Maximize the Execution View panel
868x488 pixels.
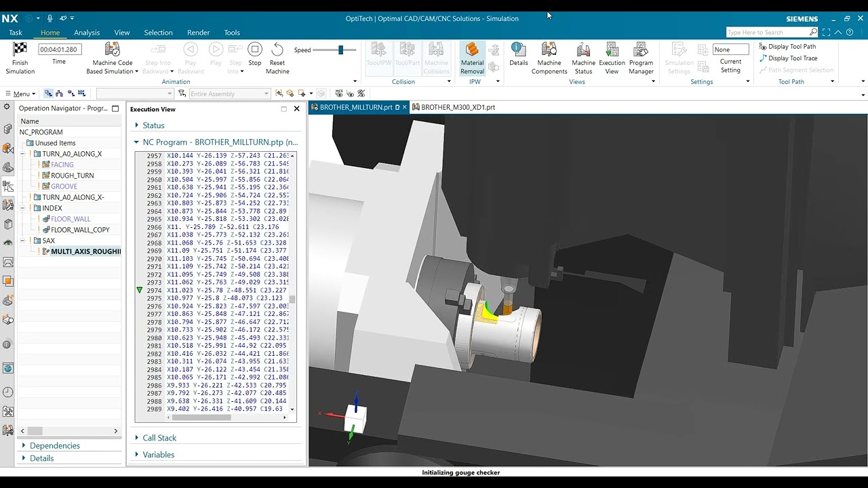click(284, 108)
